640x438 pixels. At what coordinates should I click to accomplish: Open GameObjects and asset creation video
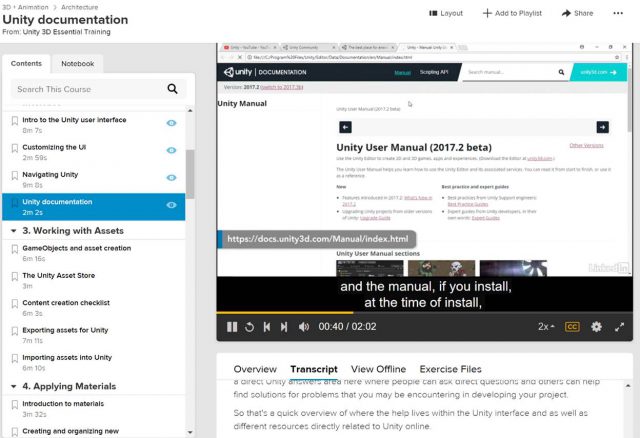point(77,248)
